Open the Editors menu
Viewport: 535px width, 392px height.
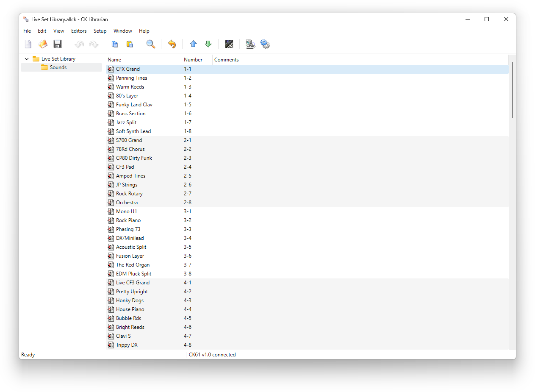pos(79,31)
